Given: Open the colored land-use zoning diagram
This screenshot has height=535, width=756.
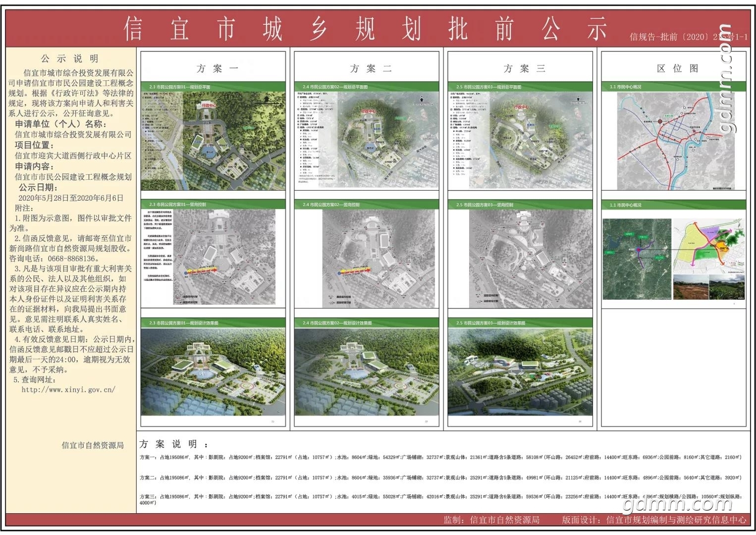Looking at the screenshot, I should [x=709, y=246].
